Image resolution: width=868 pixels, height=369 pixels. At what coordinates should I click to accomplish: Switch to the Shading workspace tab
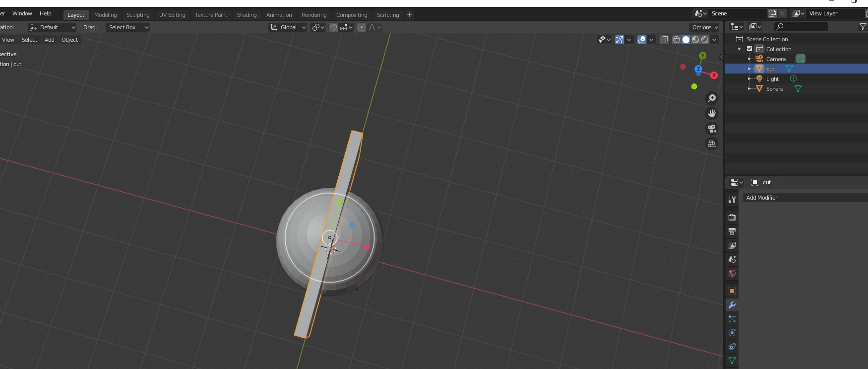[247, 15]
